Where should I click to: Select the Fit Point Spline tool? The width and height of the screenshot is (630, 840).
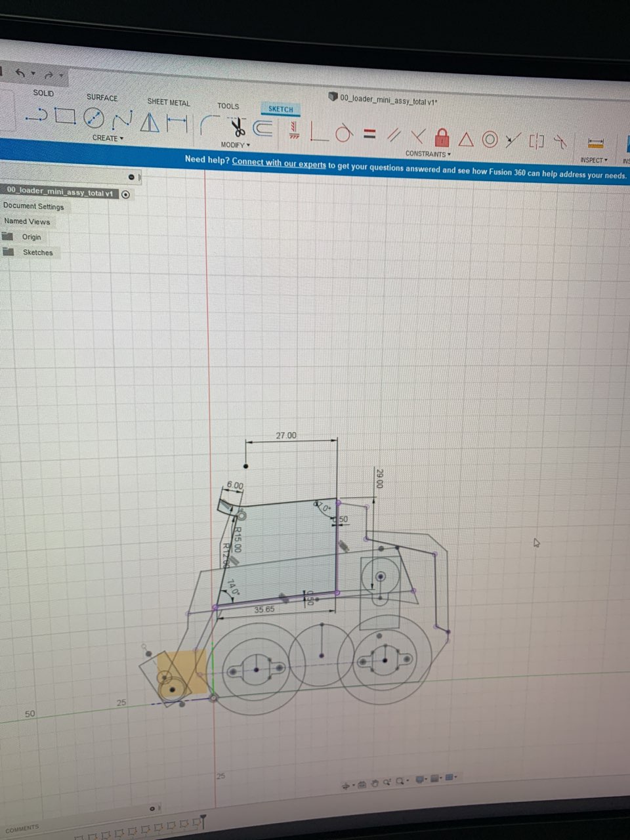pyautogui.click(x=122, y=119)
